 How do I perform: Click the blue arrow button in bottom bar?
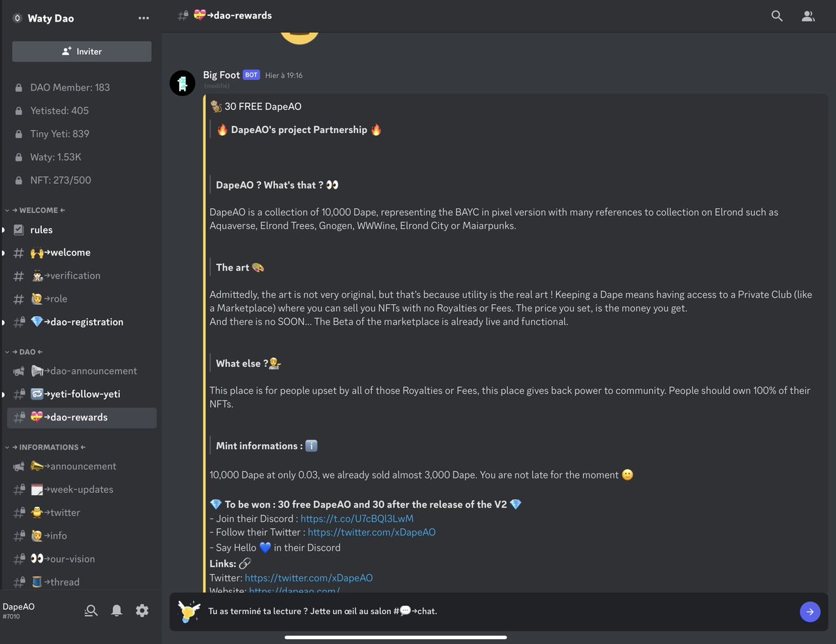pos(810,612)
